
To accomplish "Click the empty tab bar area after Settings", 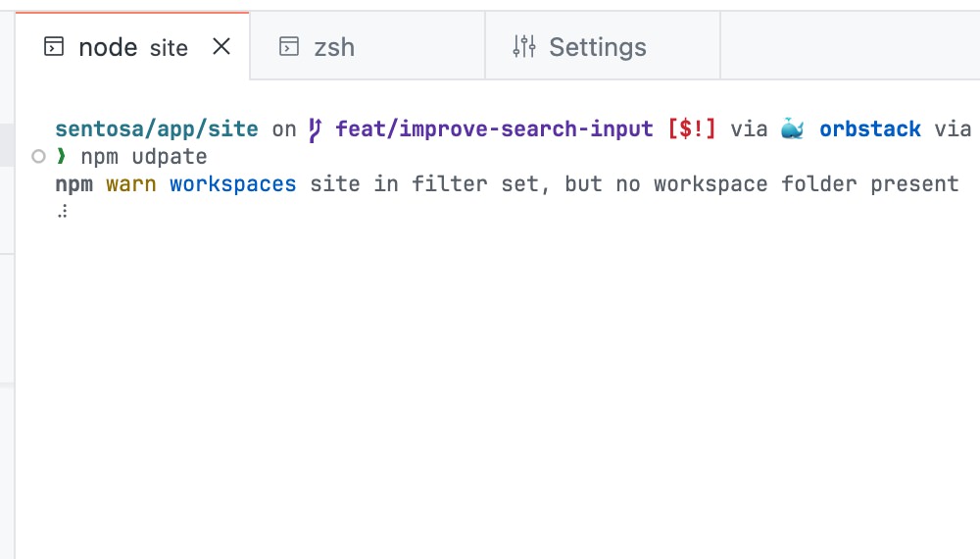I will [849, 46].
